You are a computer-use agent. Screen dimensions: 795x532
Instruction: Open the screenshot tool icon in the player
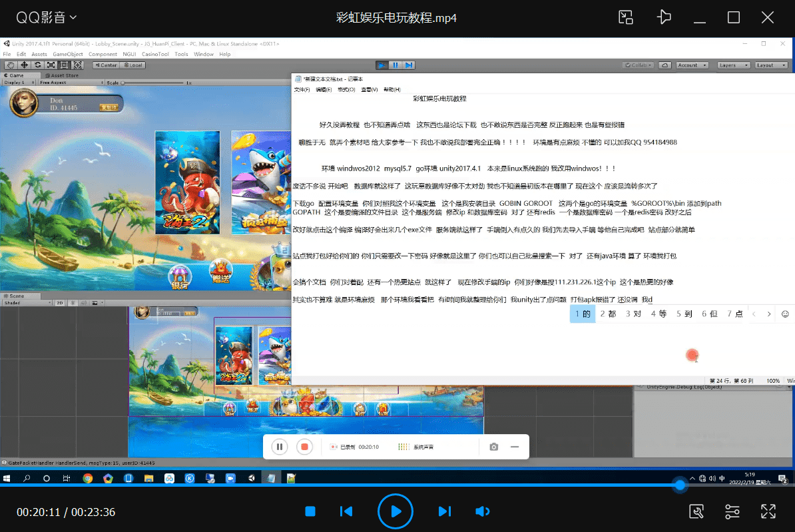coord(696,511)
